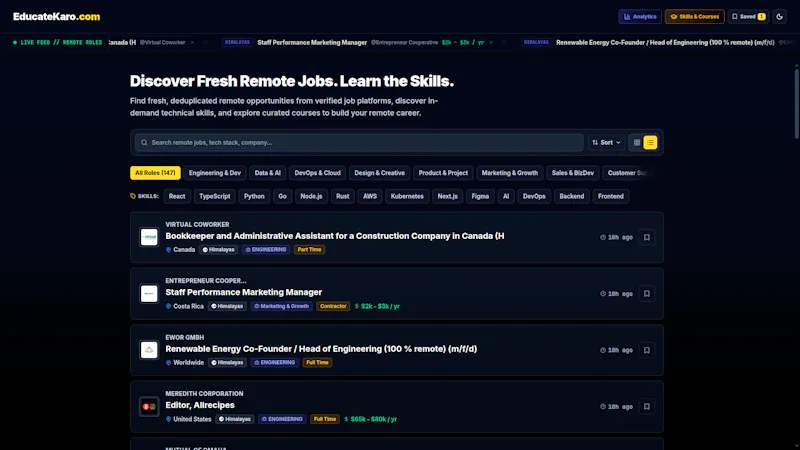Screen dimensions: 800x450
Task: Open the Analytics page
Action: [640, 17]
